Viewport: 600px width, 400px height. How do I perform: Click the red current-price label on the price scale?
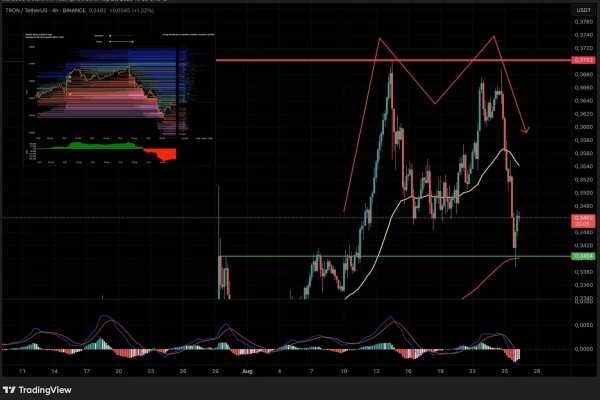583,220
